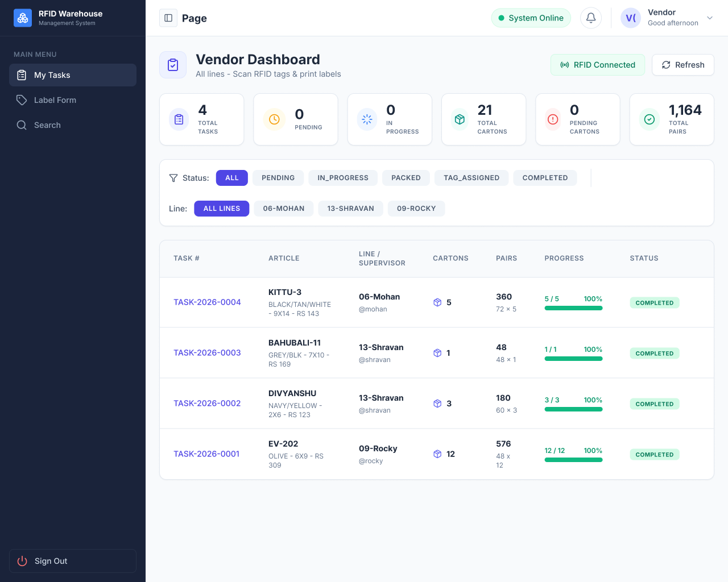Click the Pending clock icon

pyautogui.click(x=274, y=119)
